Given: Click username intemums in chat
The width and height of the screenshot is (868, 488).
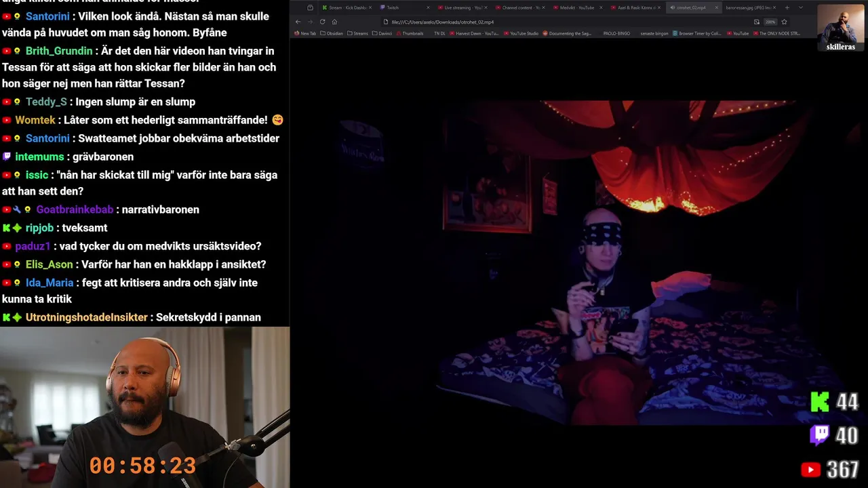Looking at the screenshot, I should (x=39, y=157).
